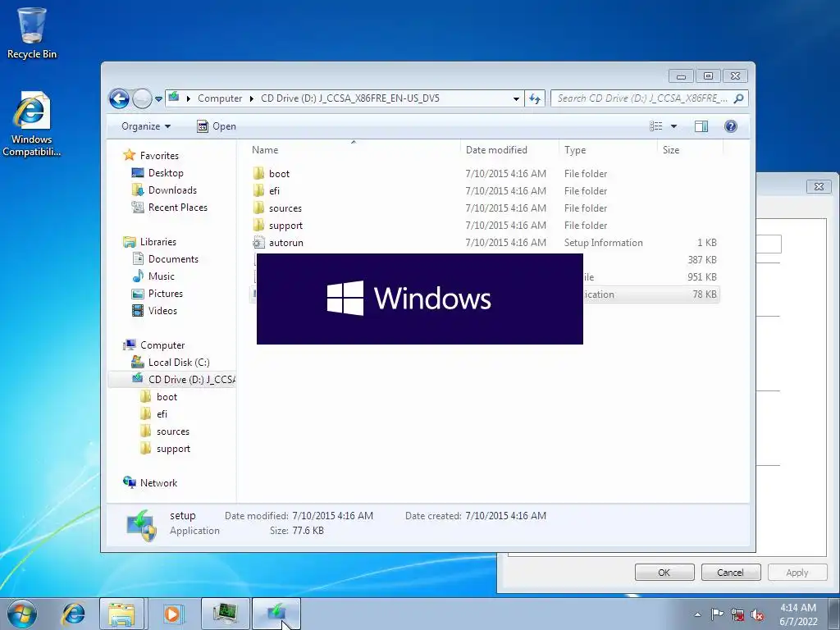Toggle the preview pane button
This screenshot has width=840, height=630.
tap(701, 126)
